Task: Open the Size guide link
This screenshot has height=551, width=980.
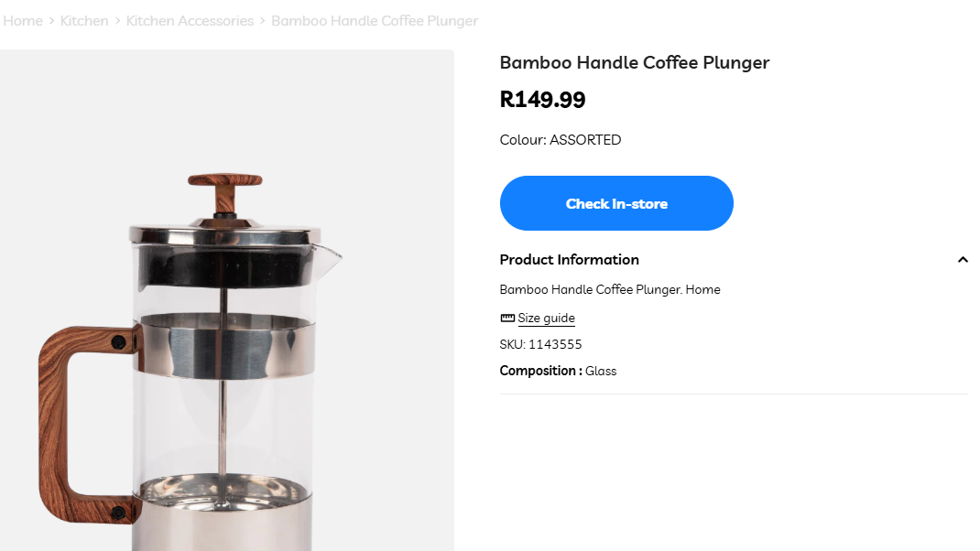Action: point(546,318)
